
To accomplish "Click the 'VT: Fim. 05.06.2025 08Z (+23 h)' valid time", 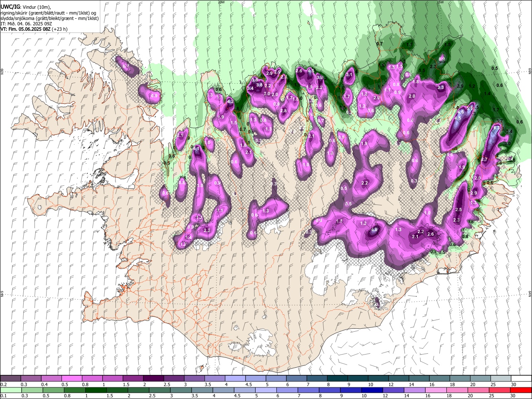I will pos(34,29).
